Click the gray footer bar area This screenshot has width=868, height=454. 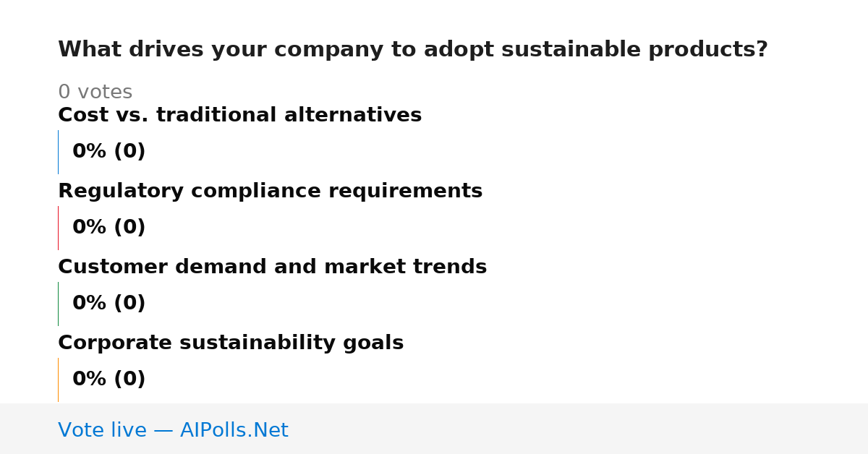pos(434,429)
